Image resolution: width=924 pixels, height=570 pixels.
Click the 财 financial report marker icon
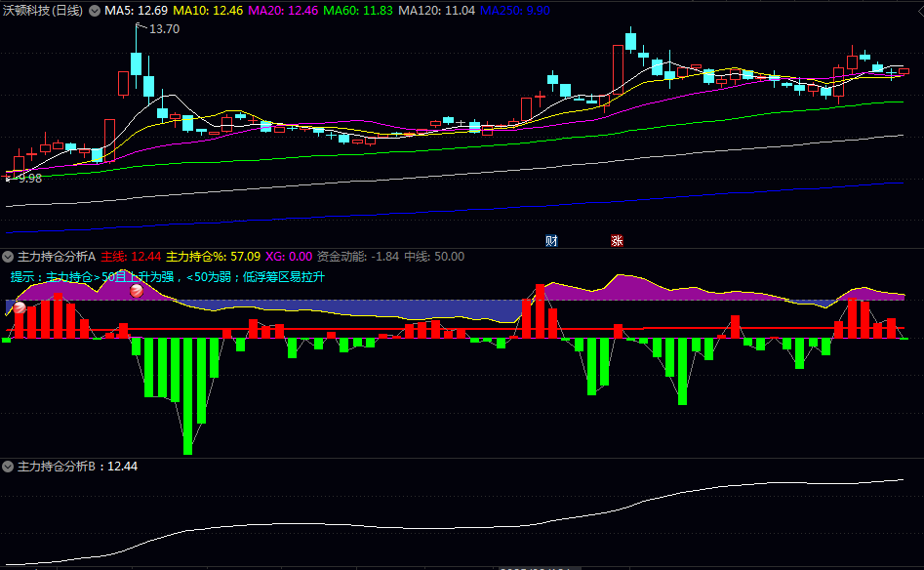[x=551, y=240]
